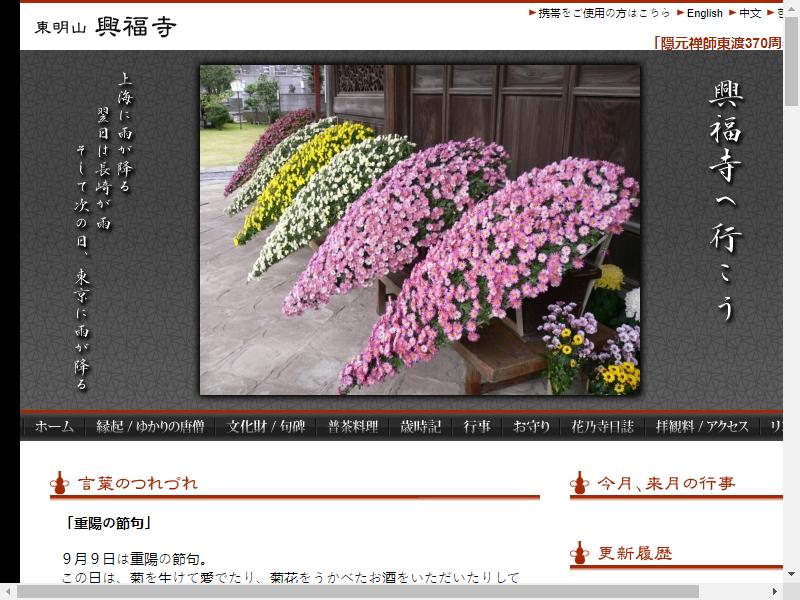Open the 隠元禅師東渡370周 announcement link
The height and width of the screenshot is (600, 800).
point(717,43)
